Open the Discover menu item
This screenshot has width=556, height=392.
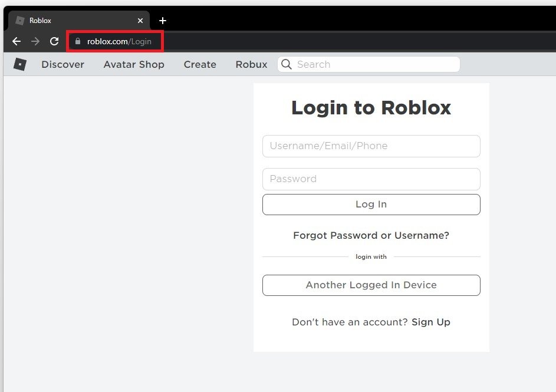[62, 64]
